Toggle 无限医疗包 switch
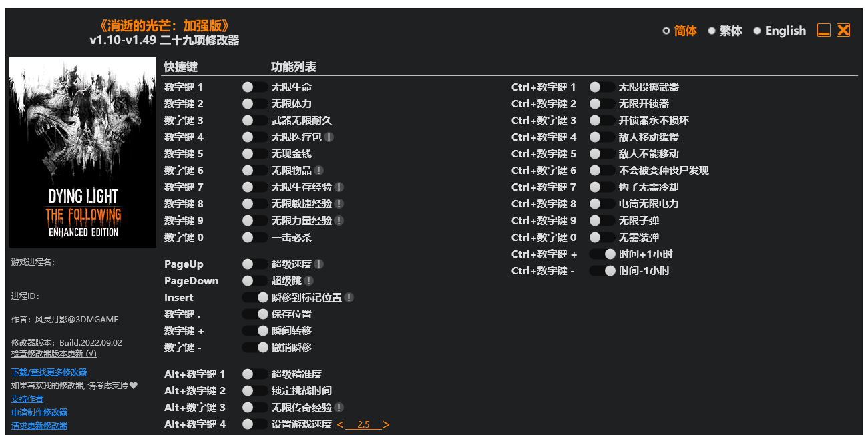This screenshot has width=868, height=435. point(254,137)
